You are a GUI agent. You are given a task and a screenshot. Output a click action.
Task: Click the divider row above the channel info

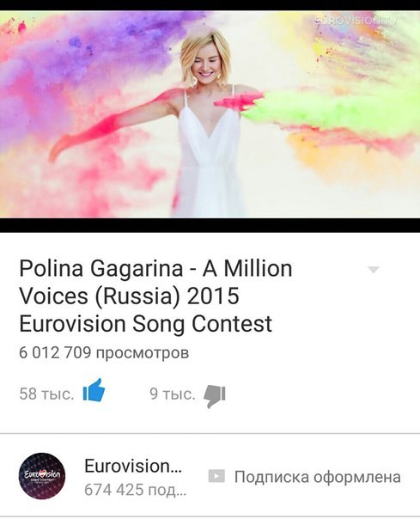210,433
